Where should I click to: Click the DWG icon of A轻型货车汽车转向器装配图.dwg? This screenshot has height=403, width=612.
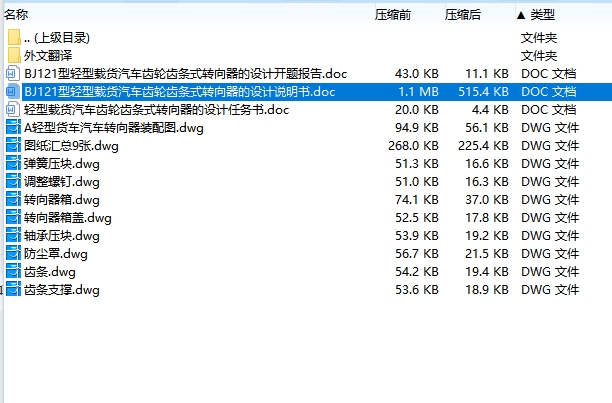pos(13,128)
